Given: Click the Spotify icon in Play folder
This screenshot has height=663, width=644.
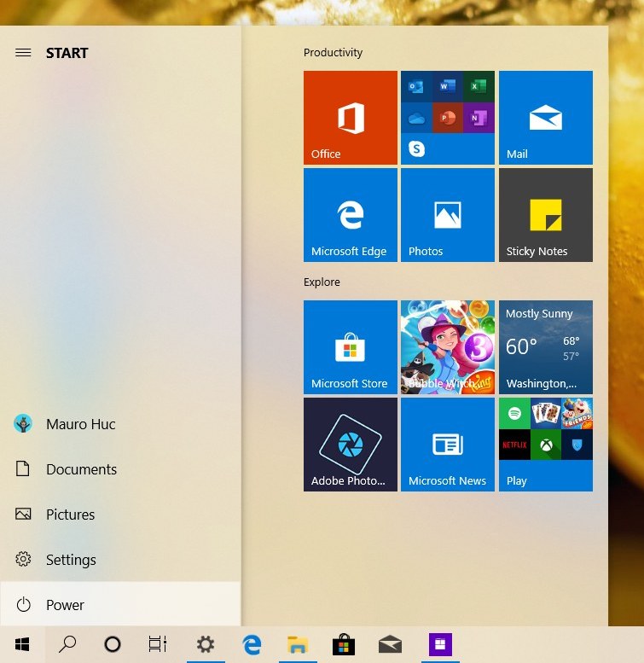Looking at the screenshot, I should click(514, 413).
